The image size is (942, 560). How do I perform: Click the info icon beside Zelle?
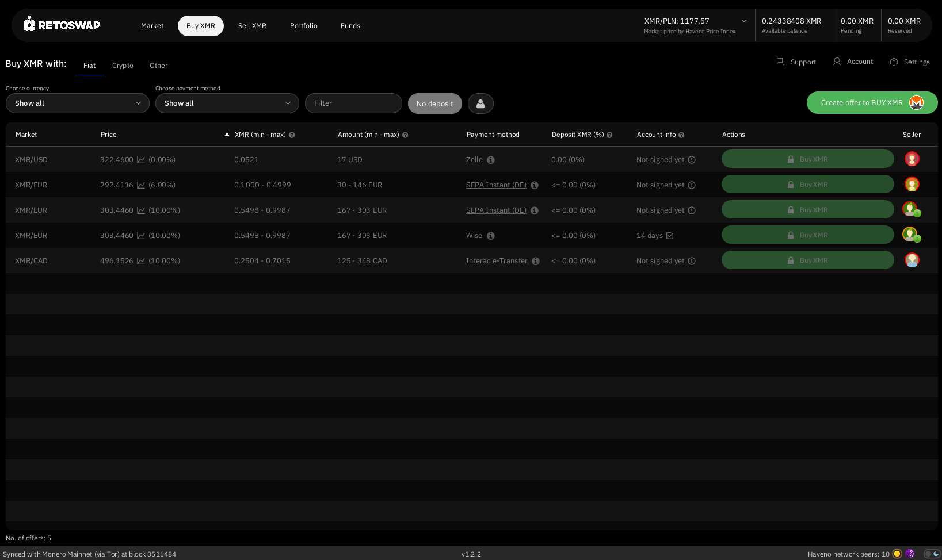coord(491,160)
